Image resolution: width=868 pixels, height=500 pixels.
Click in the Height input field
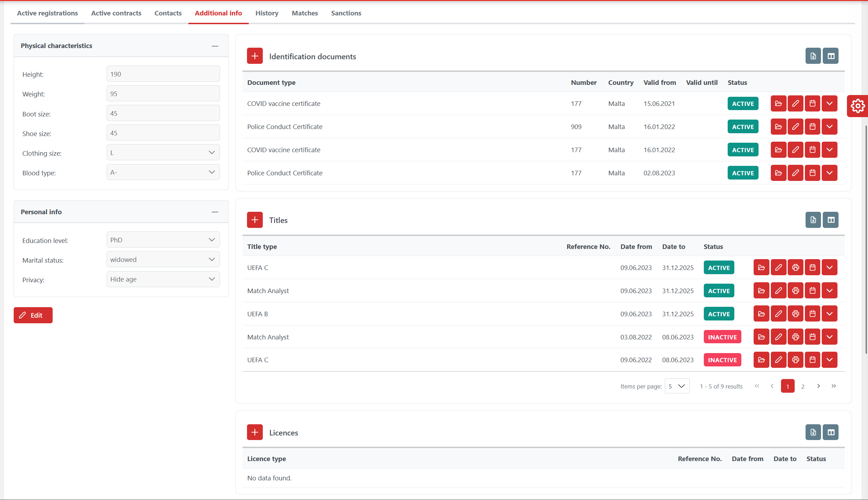163,74
